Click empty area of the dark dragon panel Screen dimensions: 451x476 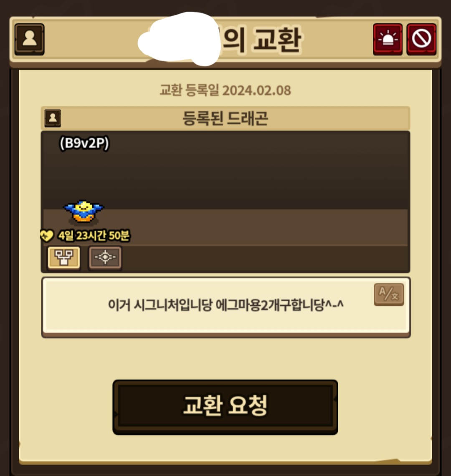(258, 173)
